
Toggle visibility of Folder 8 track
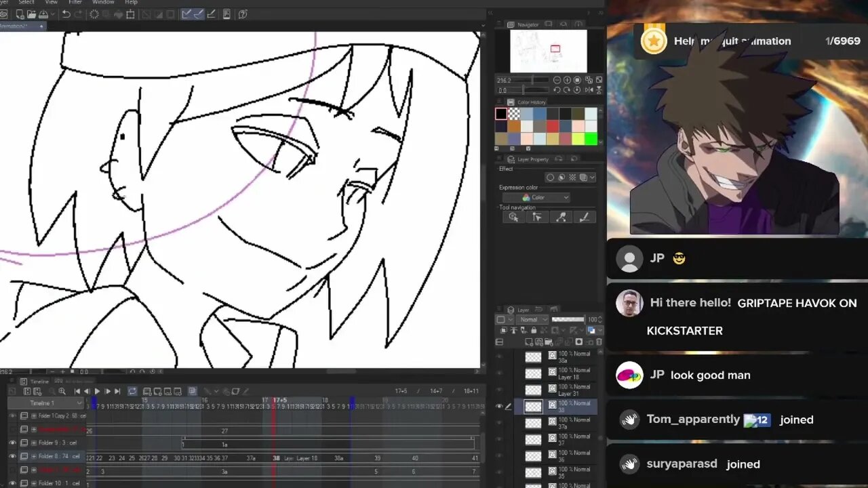click(x=12, y=456)
